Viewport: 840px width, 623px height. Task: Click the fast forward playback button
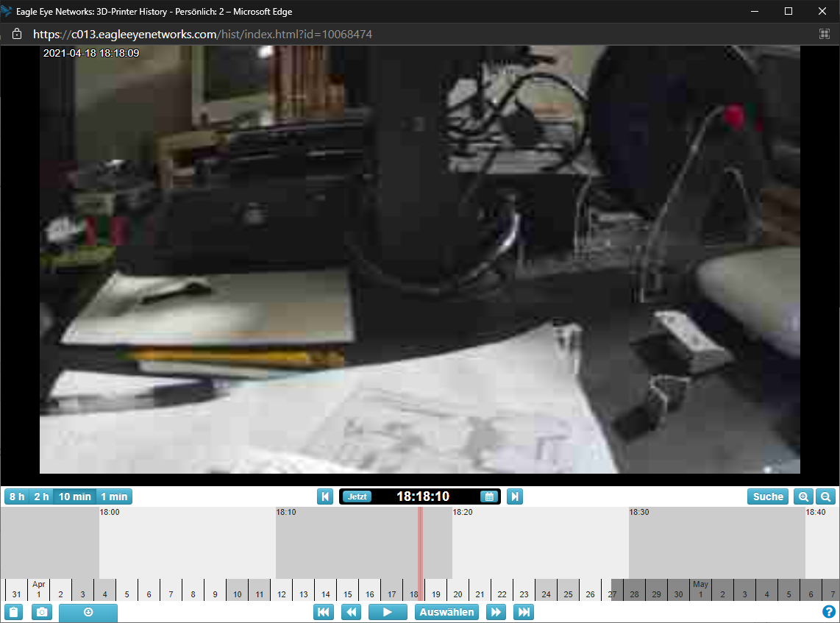tap(496, 612)
